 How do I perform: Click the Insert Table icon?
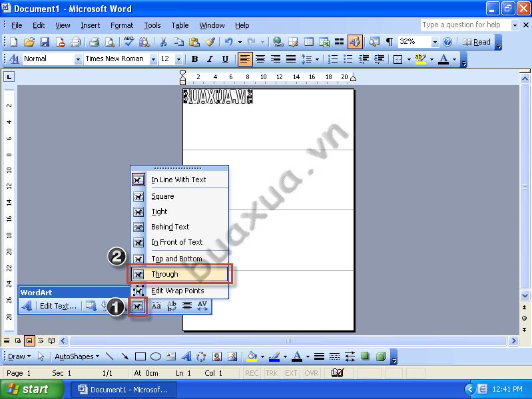(x=309, y=42)
